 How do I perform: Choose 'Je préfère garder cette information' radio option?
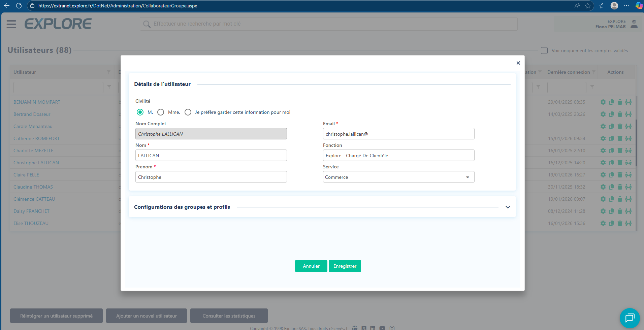(188, 112)
